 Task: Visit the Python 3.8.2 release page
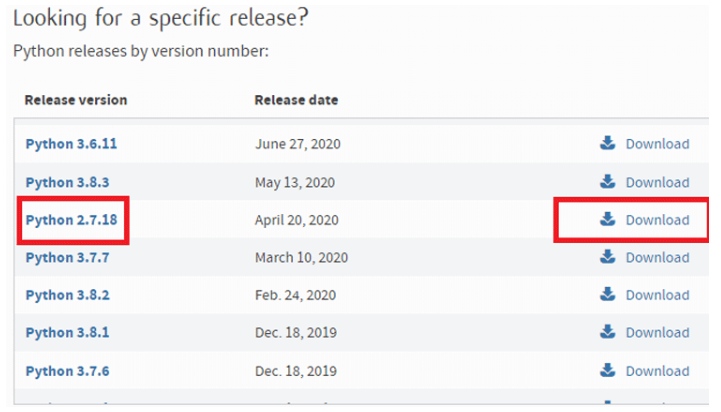pyautogui.click(x=67, y=295)
